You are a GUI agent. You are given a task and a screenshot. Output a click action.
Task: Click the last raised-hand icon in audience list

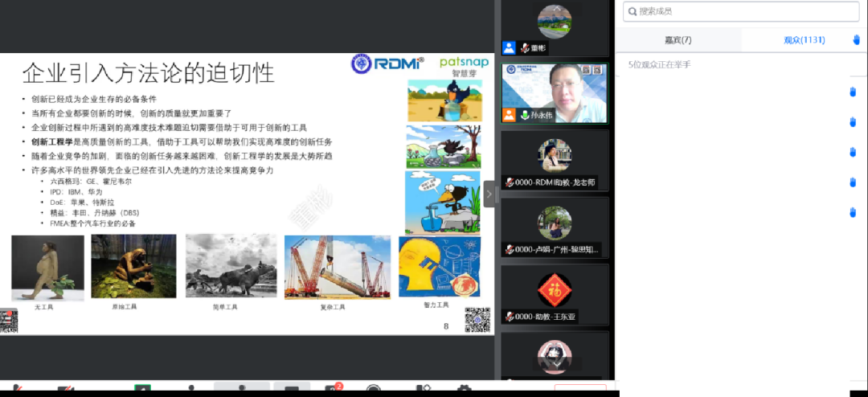pyautogui.click(x=853, y=213)
